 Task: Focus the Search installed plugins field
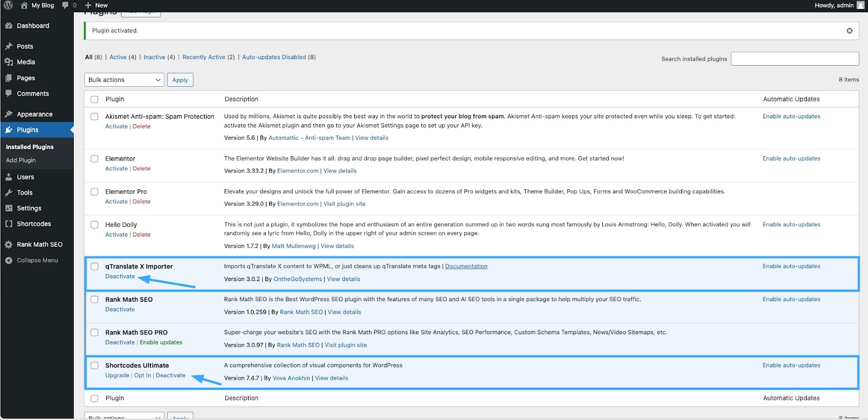[x=794, y=59]
